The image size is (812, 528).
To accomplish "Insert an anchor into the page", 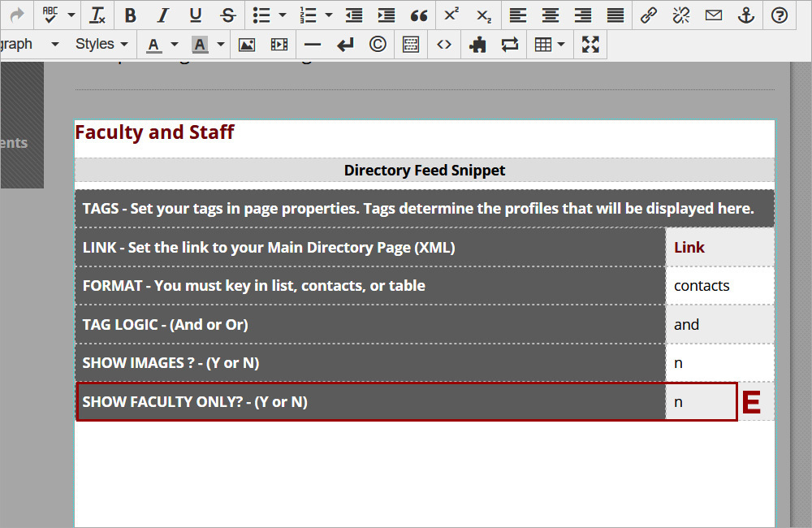I will pyautogui.click(x=746, y=15).
